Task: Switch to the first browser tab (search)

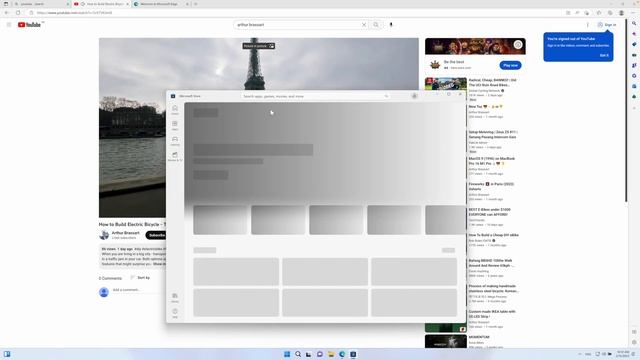Action: pyautogui.click(x=41, y=4)
